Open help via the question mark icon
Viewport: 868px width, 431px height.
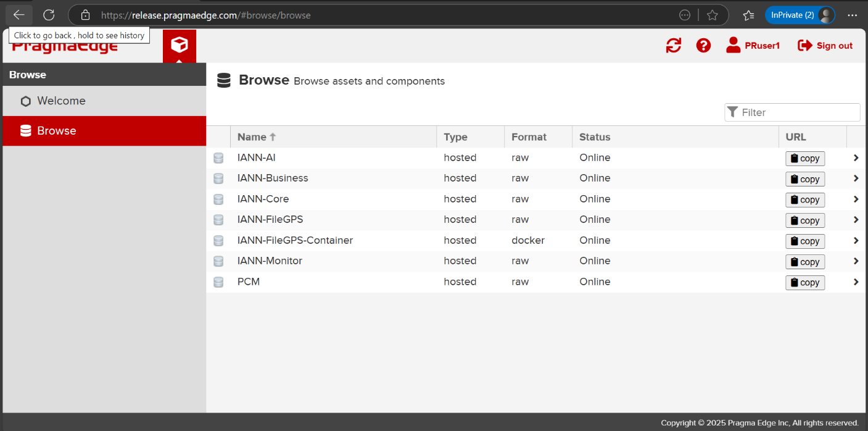click(x=703, y=45)
